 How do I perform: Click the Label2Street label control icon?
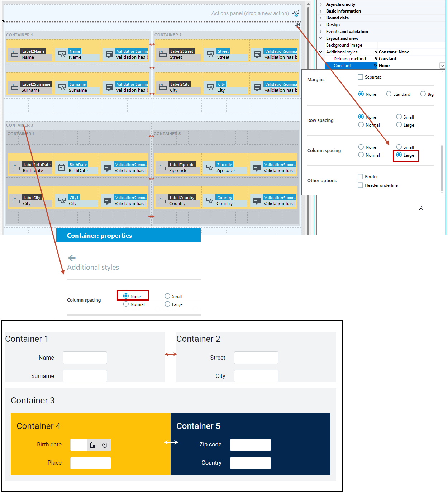(163, 55)
